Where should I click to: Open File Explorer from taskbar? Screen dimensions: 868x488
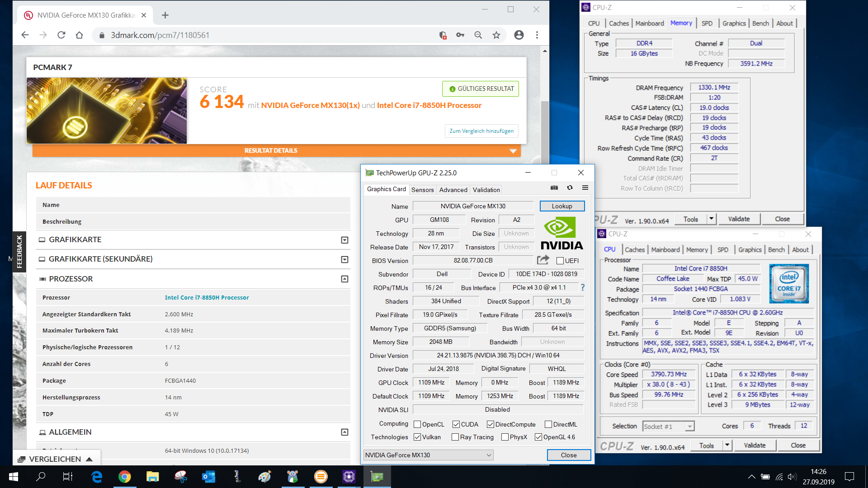coord(152,477)
